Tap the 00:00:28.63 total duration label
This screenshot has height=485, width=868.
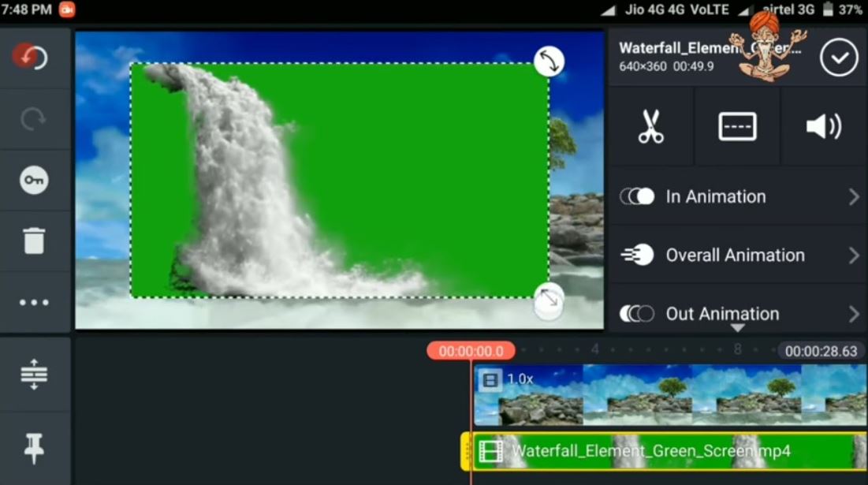click(x=821, y=351)
